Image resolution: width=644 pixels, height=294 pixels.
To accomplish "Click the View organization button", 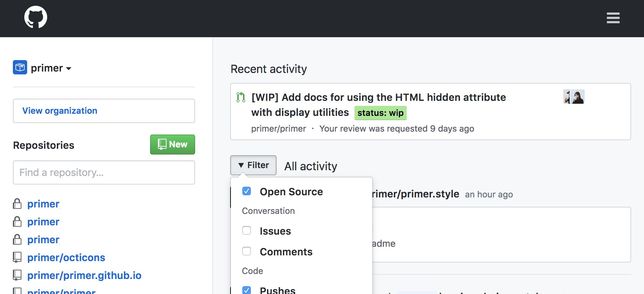I will (x=104, y=111).
